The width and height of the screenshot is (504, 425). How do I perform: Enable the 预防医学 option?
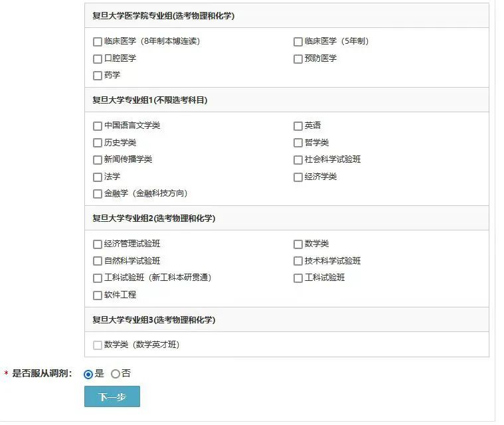(298, 59)
